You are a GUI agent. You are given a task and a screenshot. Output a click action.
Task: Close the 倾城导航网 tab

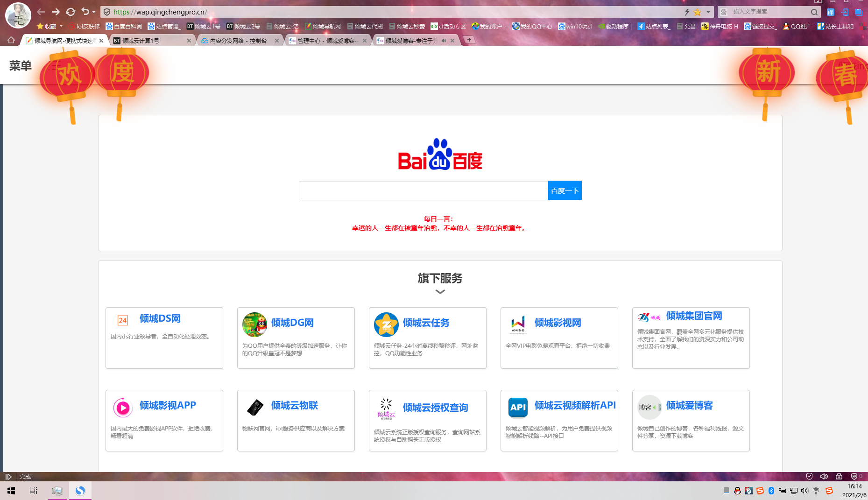pyautogui.click(x=101, y=41)
